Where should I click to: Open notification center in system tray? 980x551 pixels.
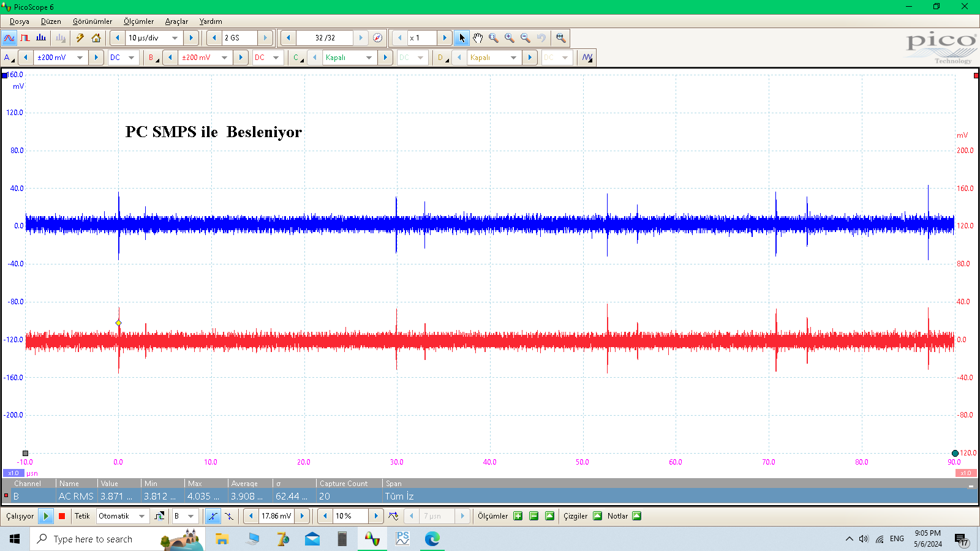click(x=961, y=539)
